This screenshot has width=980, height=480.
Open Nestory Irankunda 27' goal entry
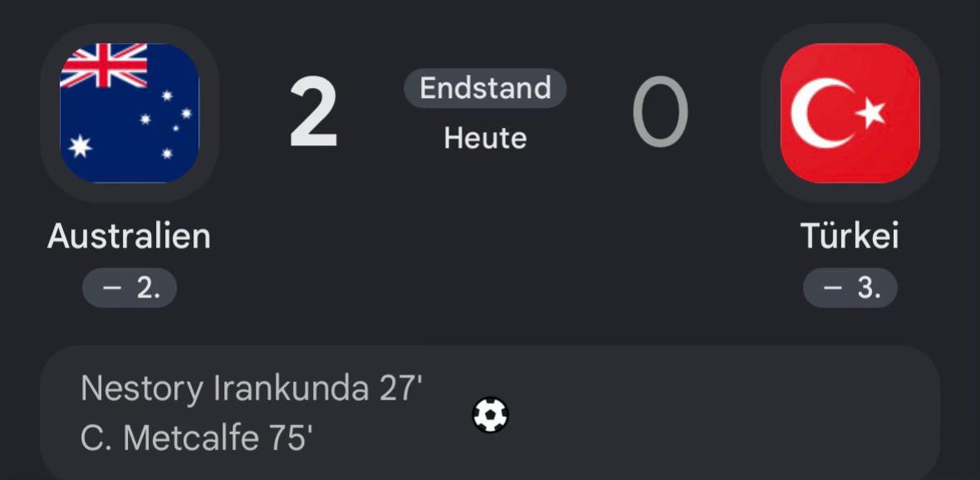(252, 389)
